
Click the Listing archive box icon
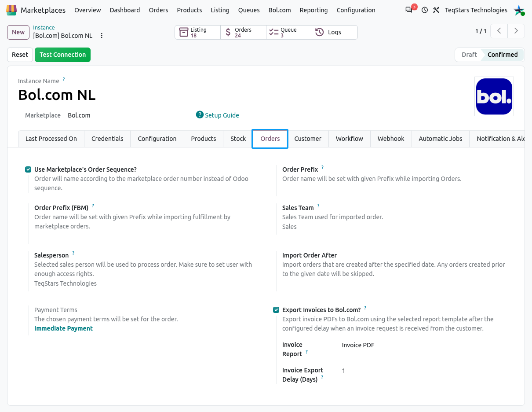tap(184, 32)
